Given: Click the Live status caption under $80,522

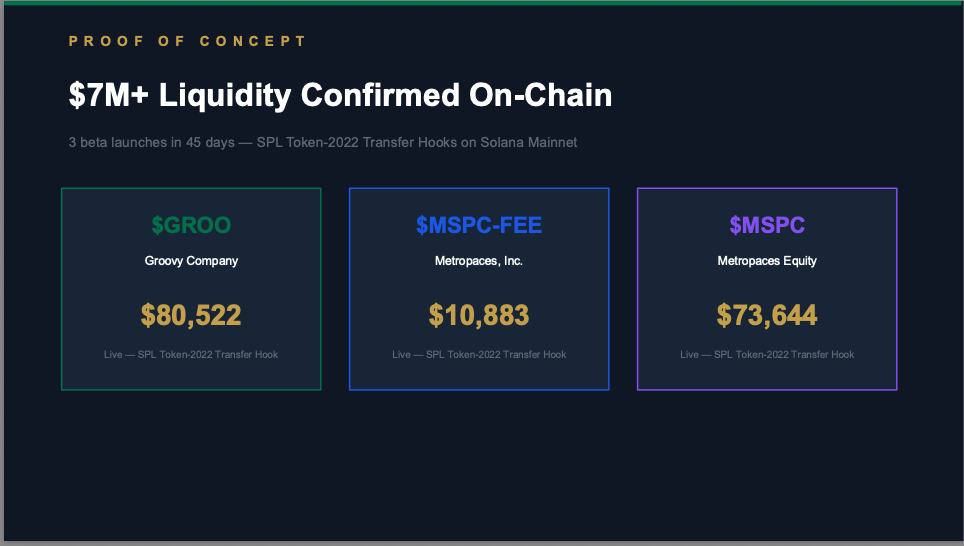Looking at the screenshot, I should [191, 355].
